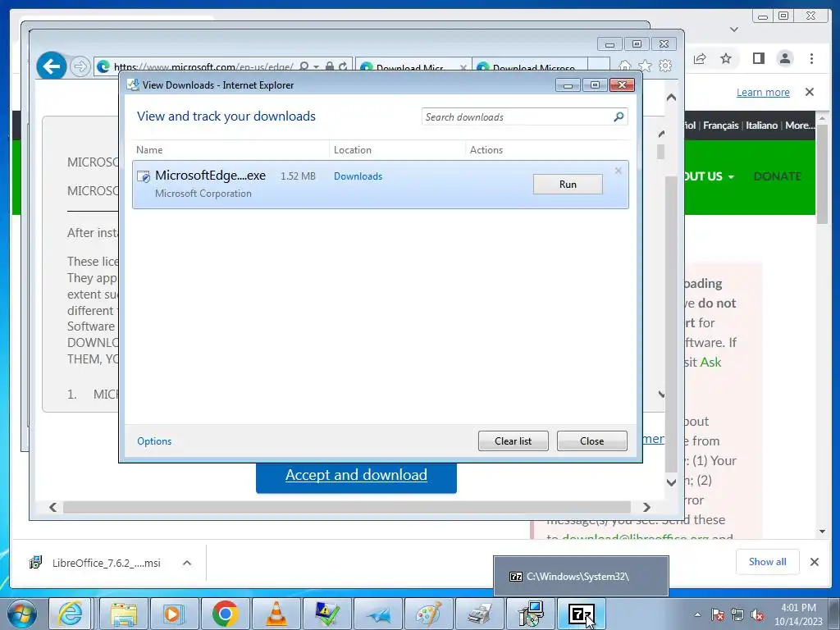Click Accept and download button
This screenshot has width=840, height=630.
pyautogui.click(x=356, y=475)
